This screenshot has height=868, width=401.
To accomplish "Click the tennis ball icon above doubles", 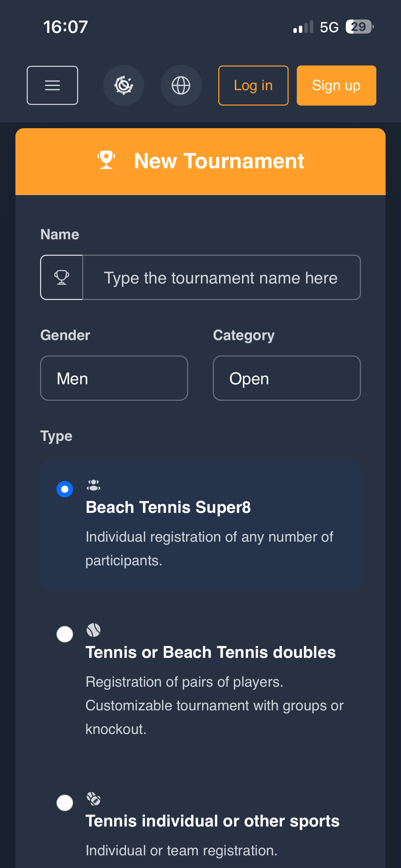I will point(94,630).
